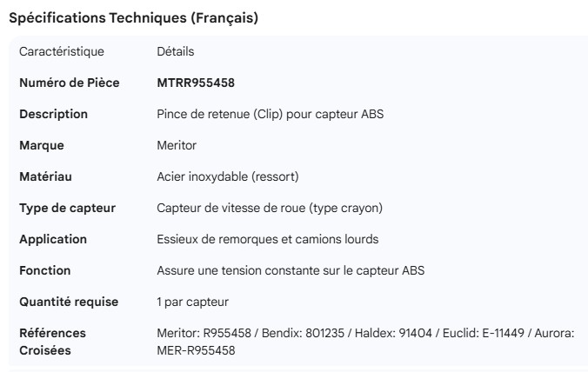This screenshot has height=372, width=588.
Task: Click the Acier inoxydable (ressort) value
Action: (228, 177)
